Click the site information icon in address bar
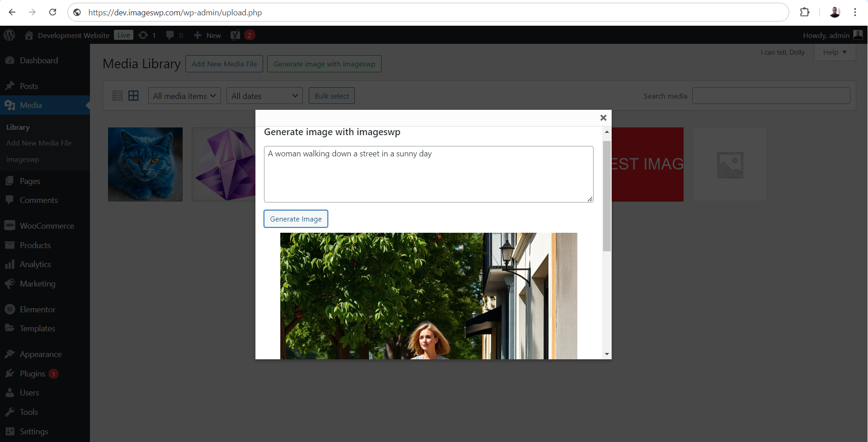This screenshot has height=442, width=868. 77,12
